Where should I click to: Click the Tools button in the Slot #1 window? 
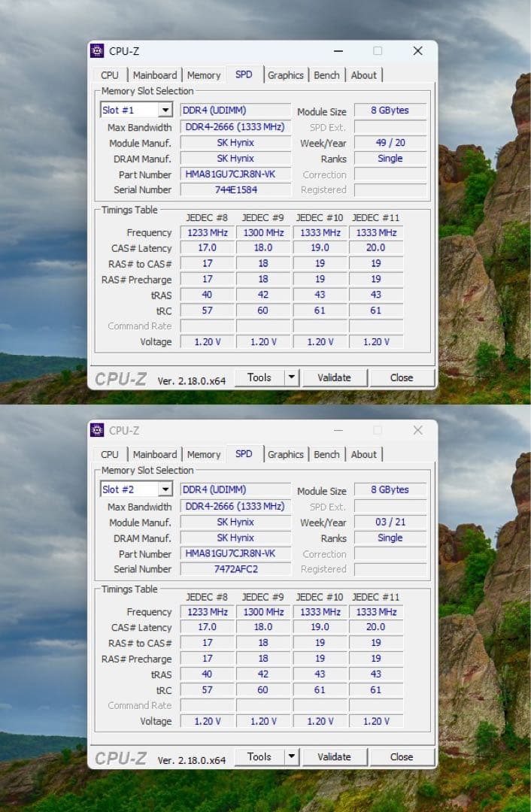(259, 377)
